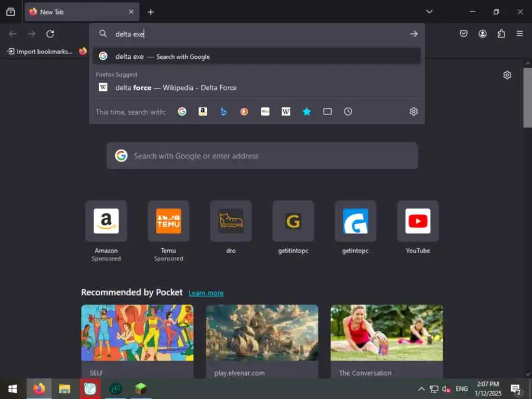Open the Extensions puzzle icon
This screenshot has height=399, width=532.
tap(501, 34)
